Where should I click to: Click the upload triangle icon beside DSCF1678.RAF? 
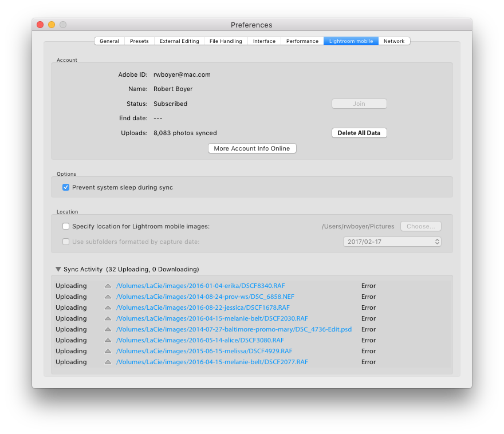click(108, 307)
